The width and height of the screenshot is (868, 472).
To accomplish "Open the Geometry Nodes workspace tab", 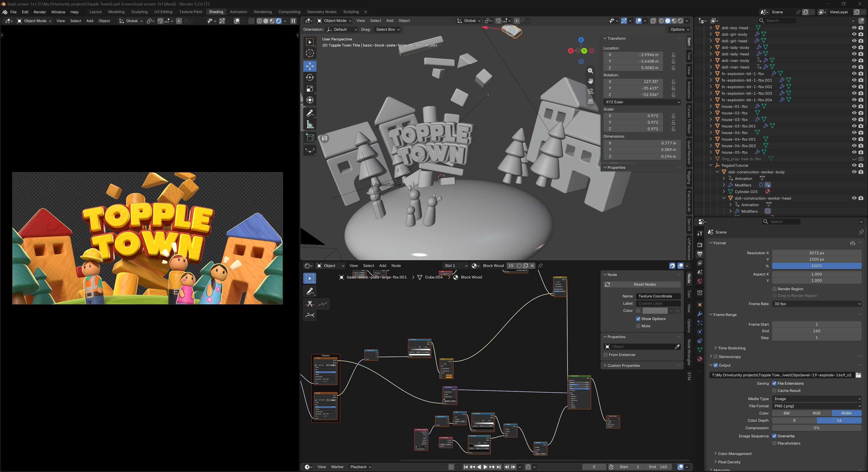I will tap(321, 12).
